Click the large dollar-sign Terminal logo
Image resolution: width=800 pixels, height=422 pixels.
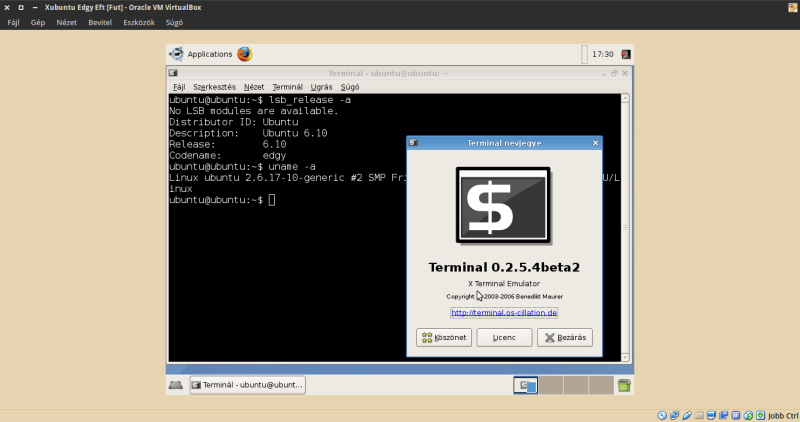click(x=504, y=204)
